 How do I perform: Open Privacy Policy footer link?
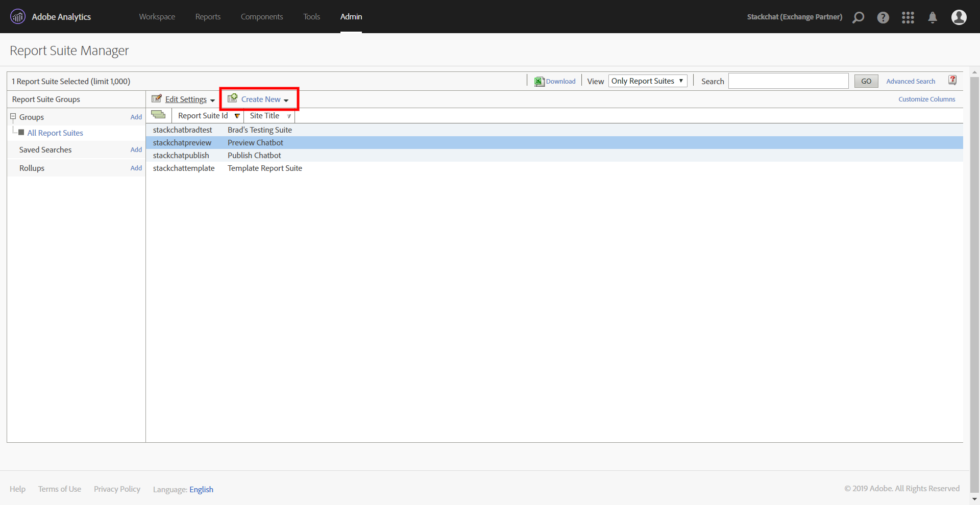[x=117, y=489]
